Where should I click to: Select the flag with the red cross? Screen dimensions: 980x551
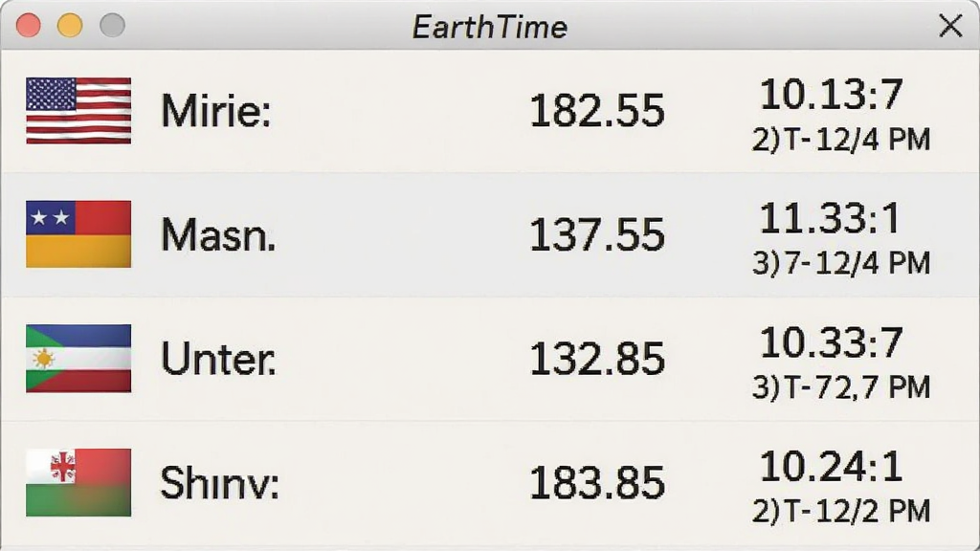tap(78, 482)
